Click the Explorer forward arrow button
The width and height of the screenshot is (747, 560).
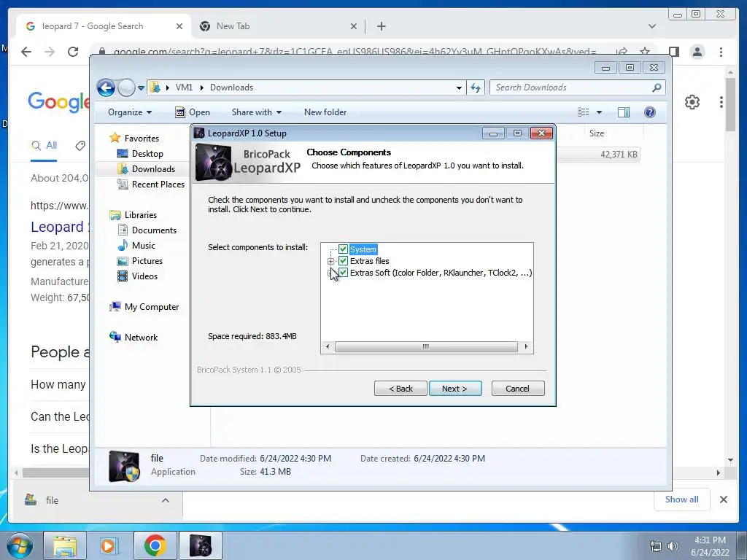(126, 87)
